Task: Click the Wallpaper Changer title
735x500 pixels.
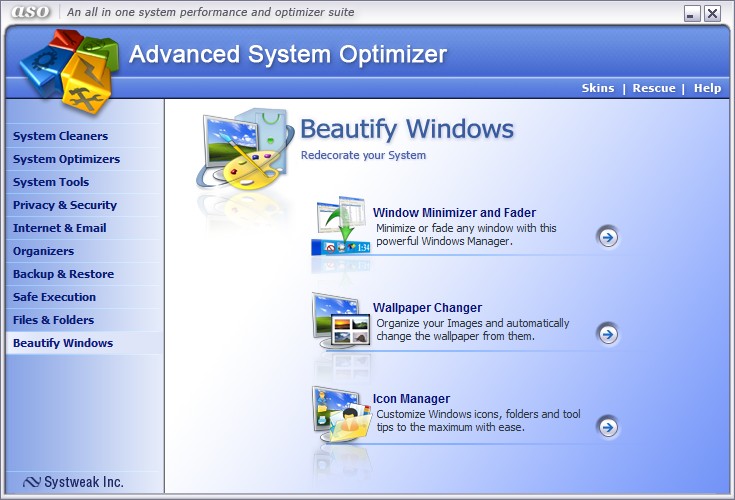Action: pyautogui.click(x=428, y=308)
